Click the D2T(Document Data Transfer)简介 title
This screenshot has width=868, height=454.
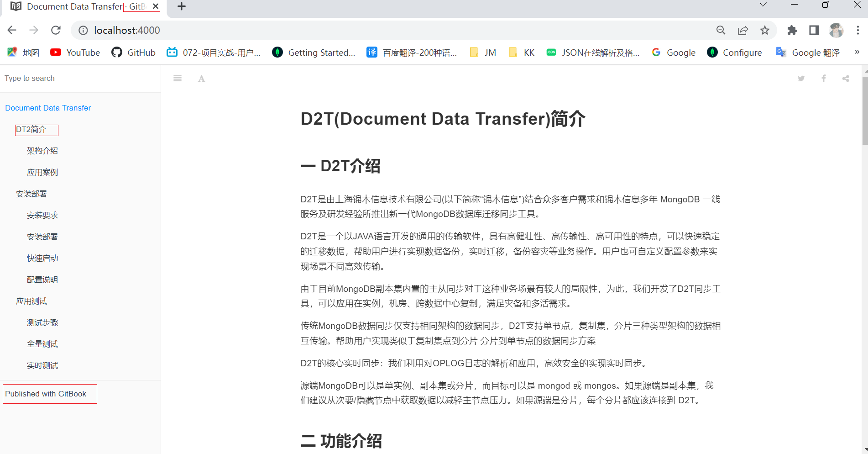[443, 119]
